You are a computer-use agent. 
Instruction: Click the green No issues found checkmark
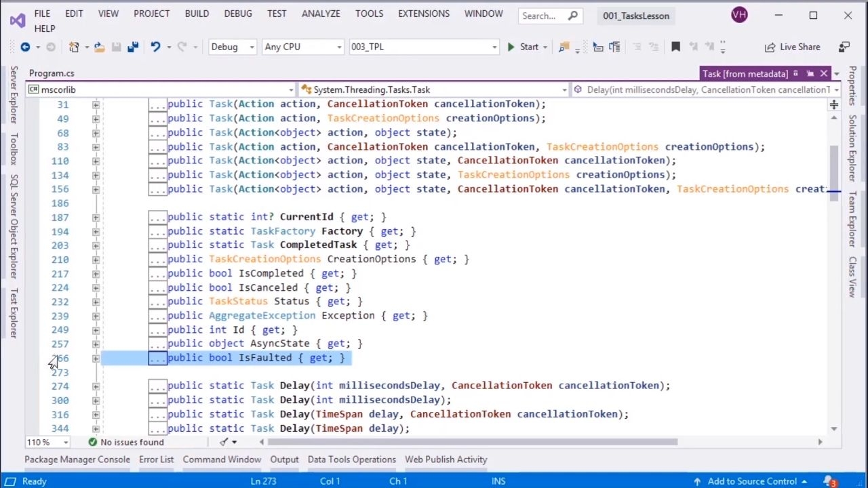coord(92,442)
